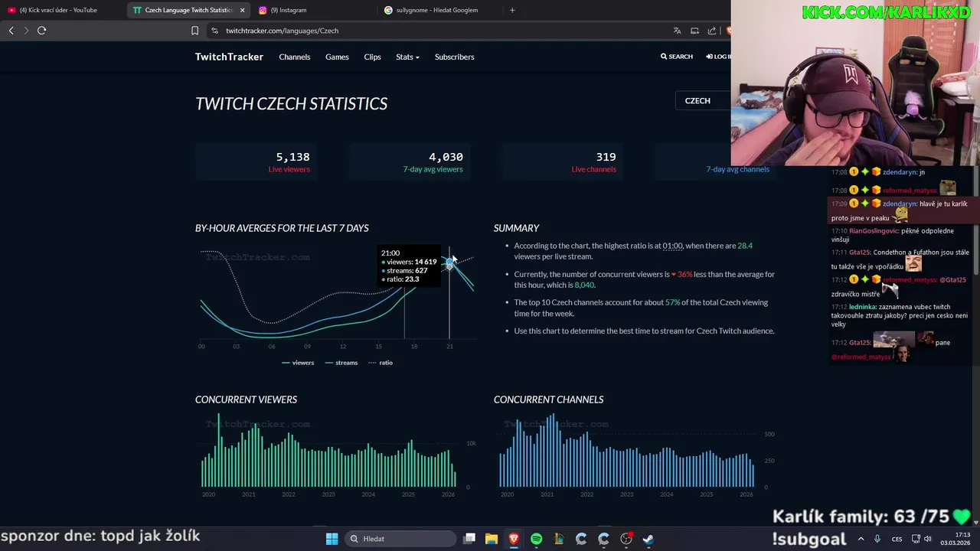Open OBS Studio from the taskbar
This screenshot has width=980, height=551.
pos(626,539)
